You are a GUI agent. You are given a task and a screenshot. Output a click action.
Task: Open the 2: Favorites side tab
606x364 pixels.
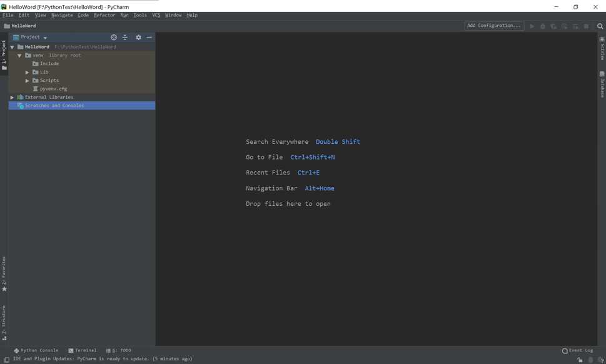click(x=4, y=274)
